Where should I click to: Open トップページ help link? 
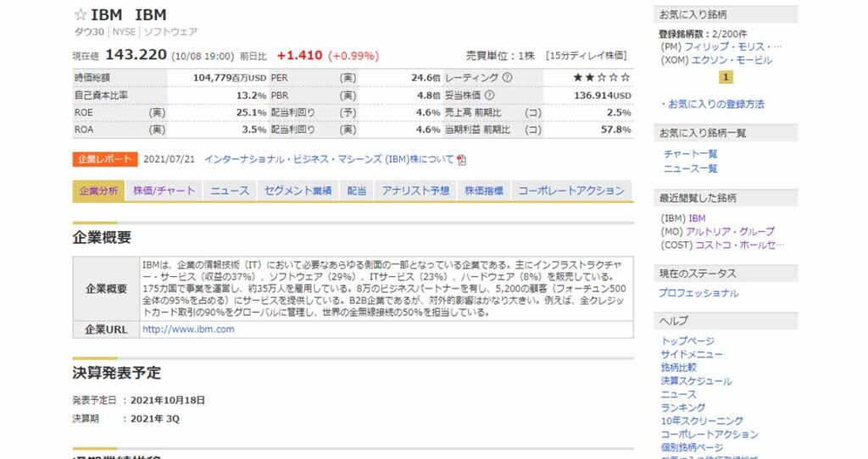pos(687,341)
